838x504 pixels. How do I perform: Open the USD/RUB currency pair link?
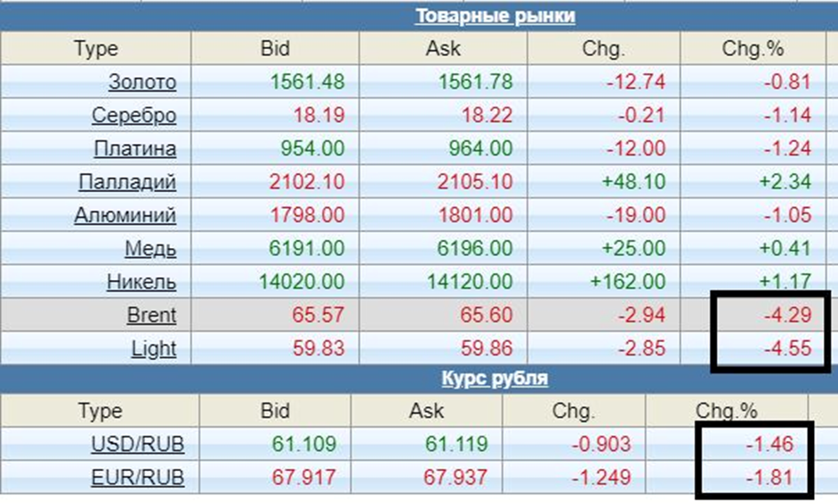point(137,444)
